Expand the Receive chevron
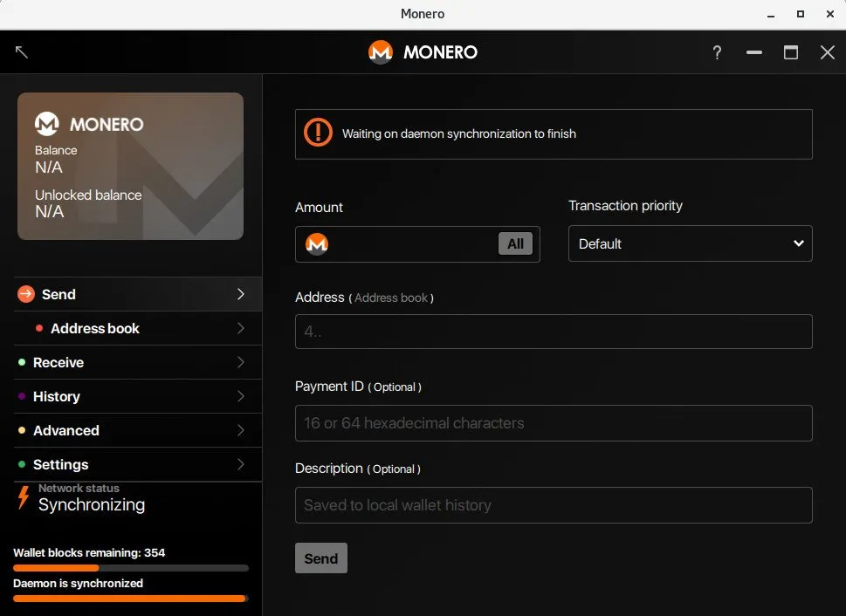Screen dimensions: 846x616 click(x=241, y=362)
